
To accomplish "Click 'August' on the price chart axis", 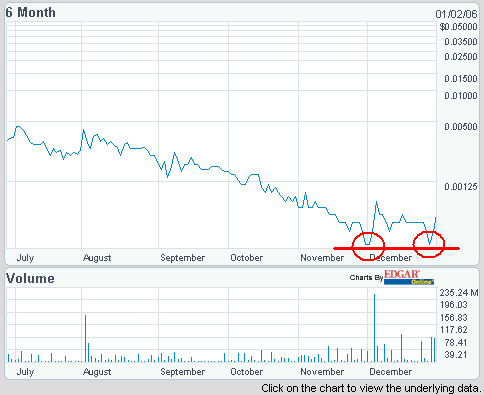I will tap(97, 258).
